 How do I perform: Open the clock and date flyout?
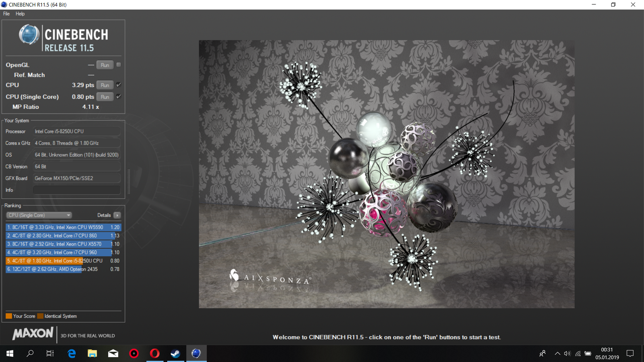point(607,353)
